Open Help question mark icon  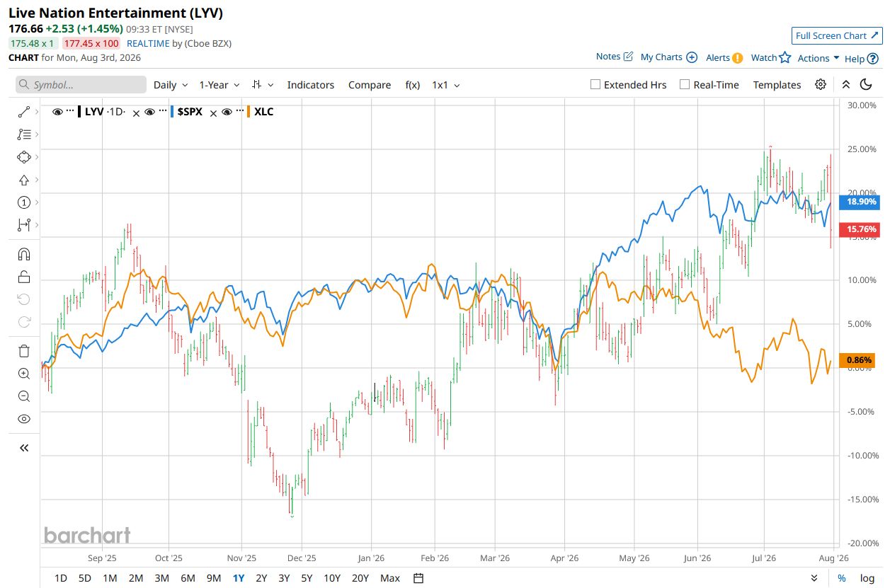[x=873, y=59]
